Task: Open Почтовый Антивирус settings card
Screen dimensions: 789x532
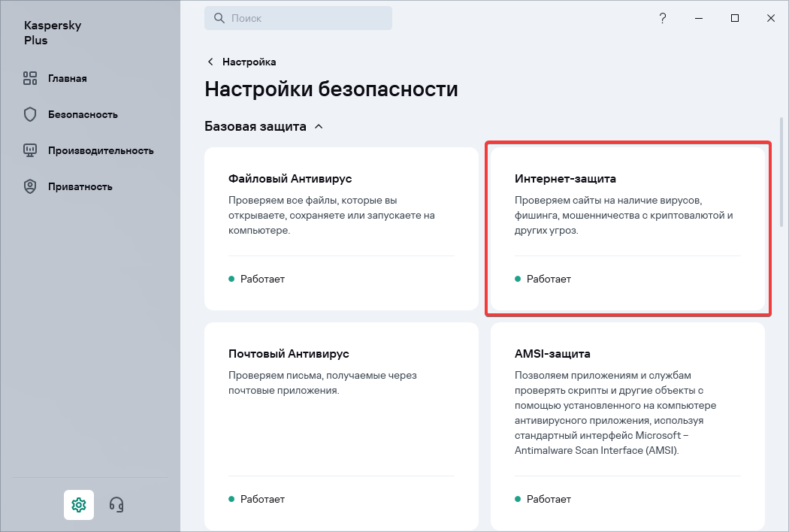Action: pos(341,426)
